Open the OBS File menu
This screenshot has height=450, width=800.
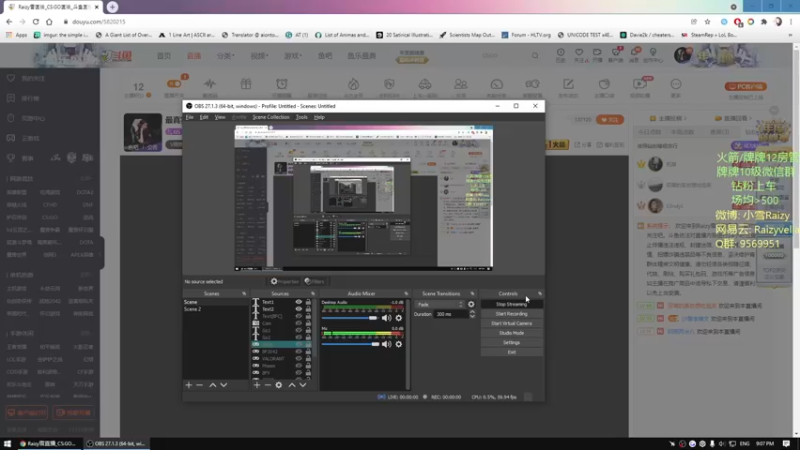coord(189,117)
